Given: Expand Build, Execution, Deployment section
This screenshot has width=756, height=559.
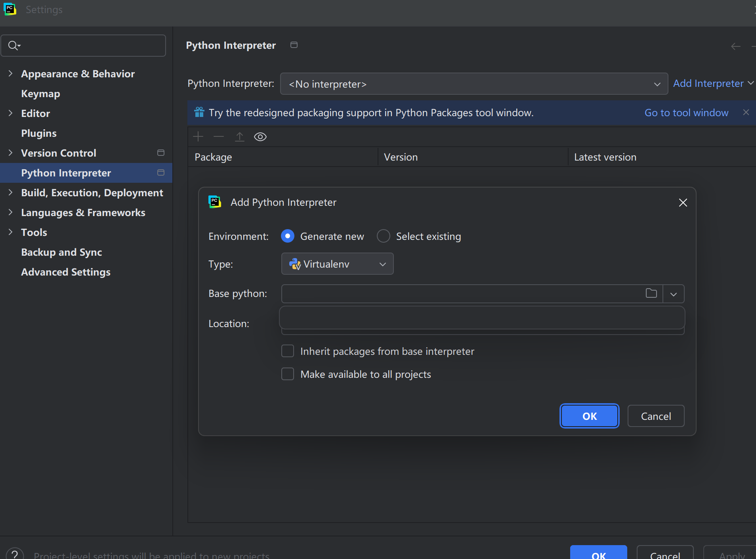Looking at the screenshot, I should click(11, 192).
